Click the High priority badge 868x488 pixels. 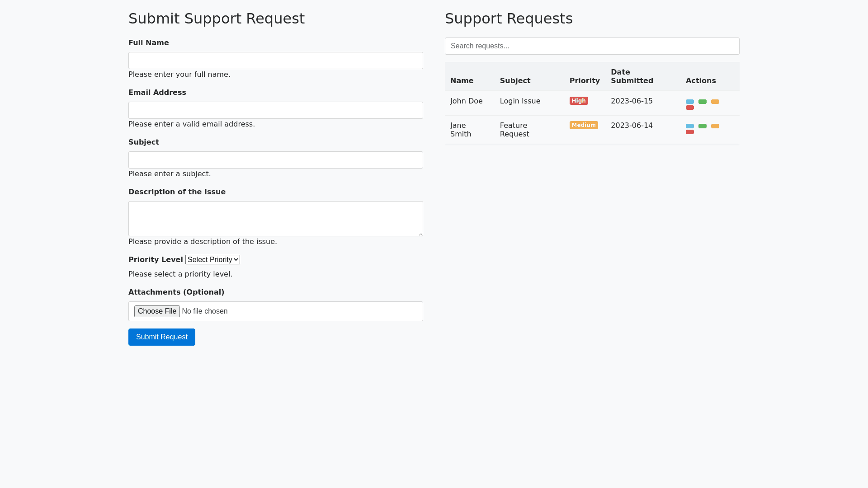(x=578, y=101)
